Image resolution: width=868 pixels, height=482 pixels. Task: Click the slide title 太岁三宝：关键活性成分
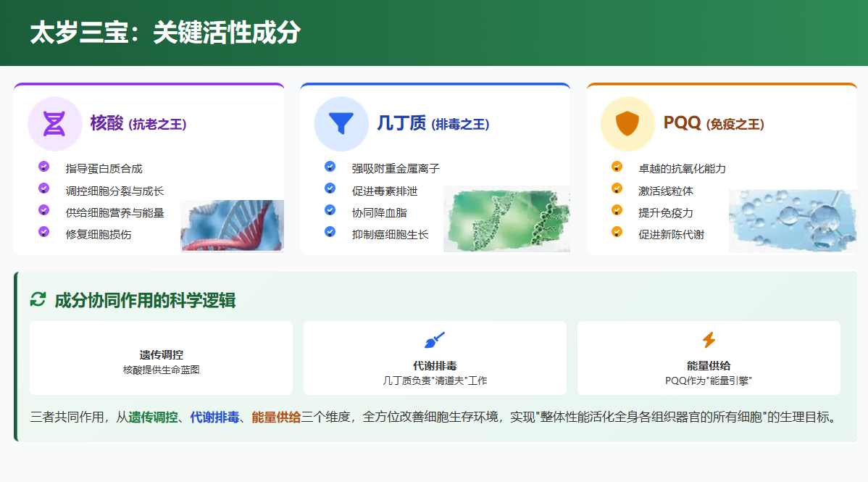pos(165,32)
